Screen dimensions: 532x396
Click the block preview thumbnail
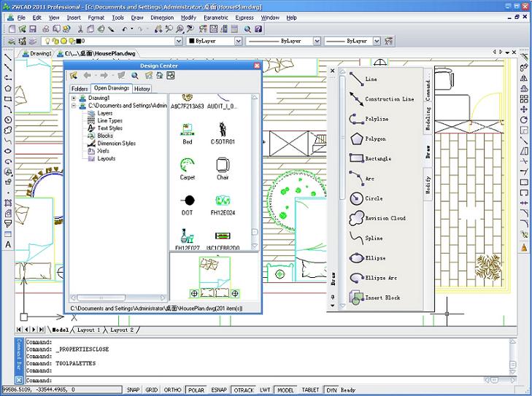(214, 277)
